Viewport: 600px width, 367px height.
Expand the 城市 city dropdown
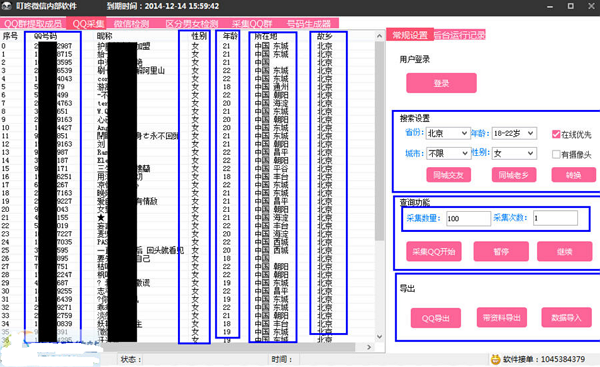click(x=447, y=153)
